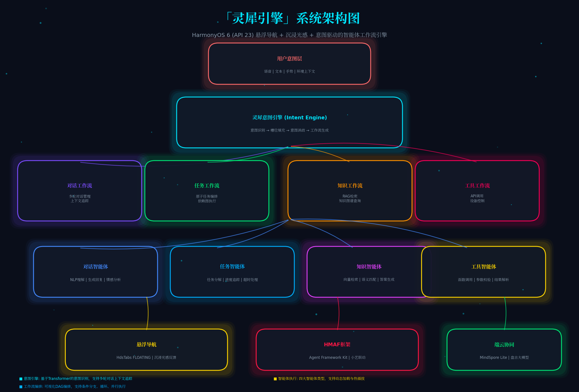Click the API调用 line
Screen dimensions: 579x392
pos(477,196)
